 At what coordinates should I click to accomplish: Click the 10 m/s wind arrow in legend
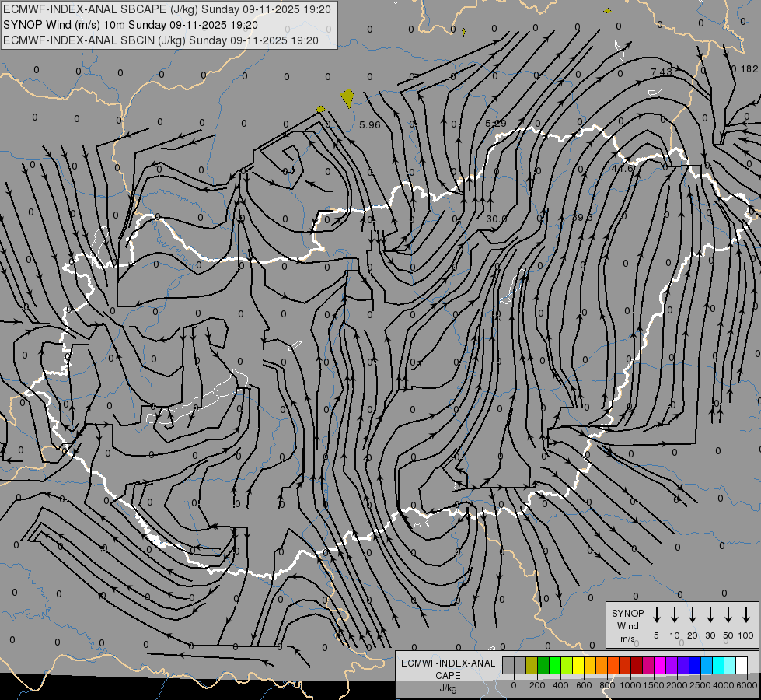pyautogui.click(x=674, y=615)
